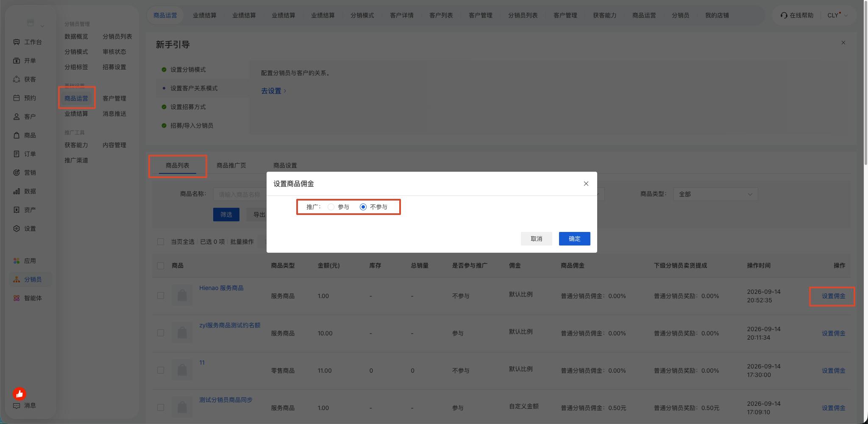Select the 不参与 radio option
This screenshot has width=868, height=424.
pos(363,207)
